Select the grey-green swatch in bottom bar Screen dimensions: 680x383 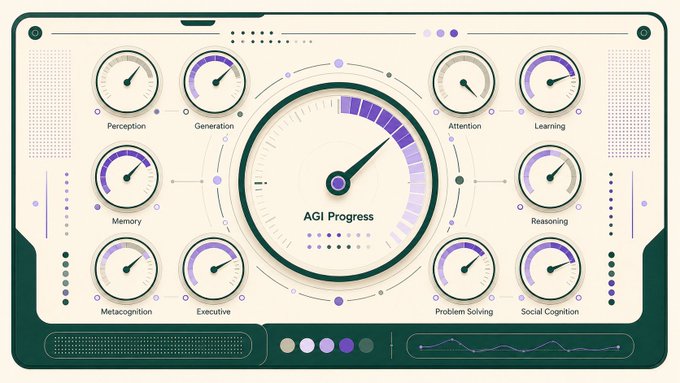tap(366, 346)
